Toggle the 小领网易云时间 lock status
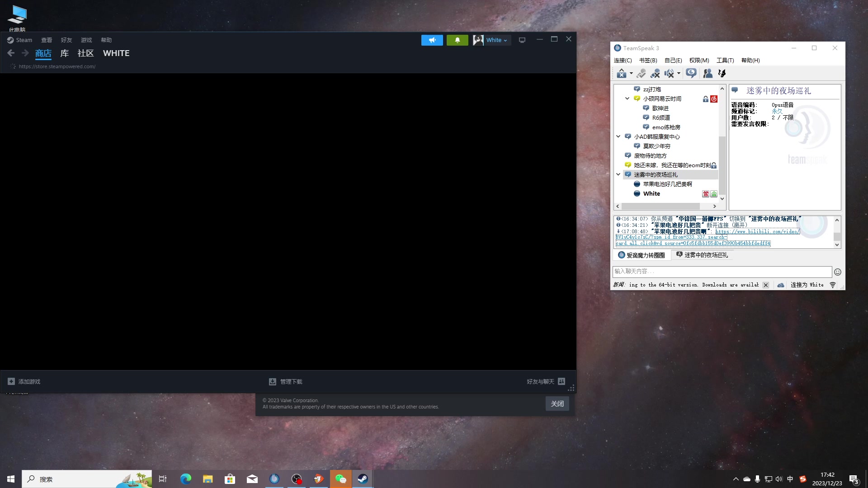The image size is (868, 488). tap(705, 99)
